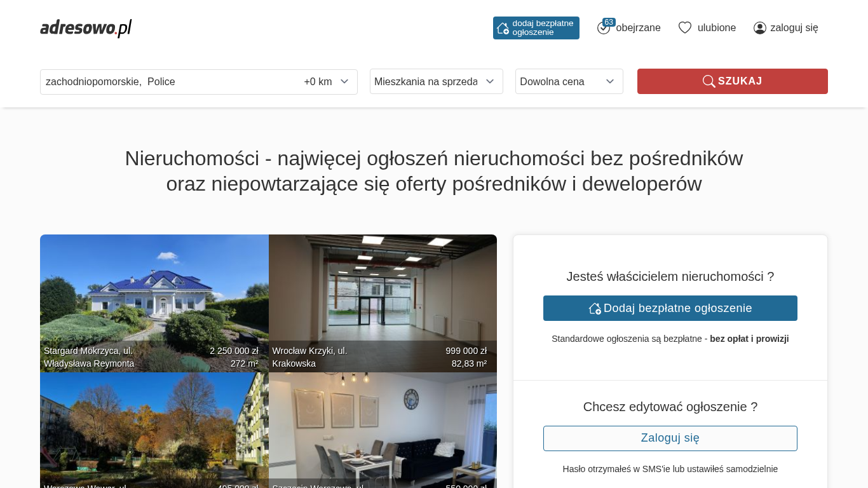The width and height of the screenshot is (868, 488).
Task: Click the adresowo.pl logo
Action: coord(86,28)
